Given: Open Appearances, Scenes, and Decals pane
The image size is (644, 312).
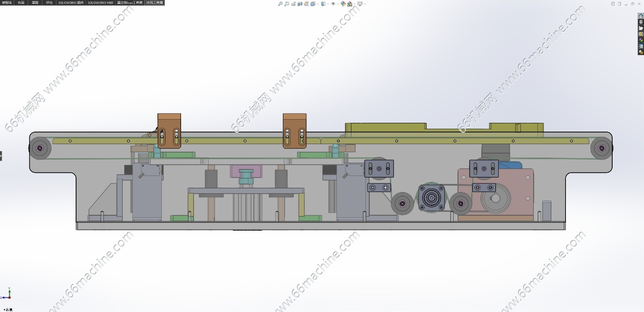Looking at the screenshot, I should pos(641,40).
